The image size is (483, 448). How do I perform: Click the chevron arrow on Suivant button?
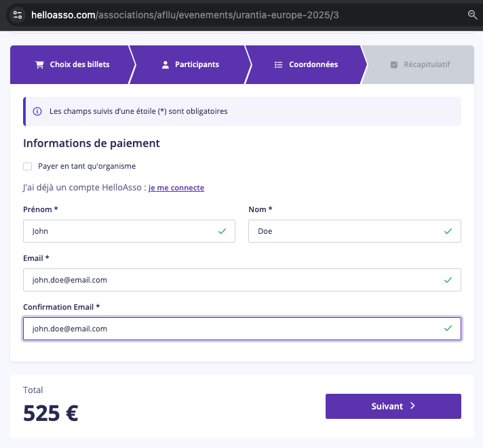[x=412, y=406]
